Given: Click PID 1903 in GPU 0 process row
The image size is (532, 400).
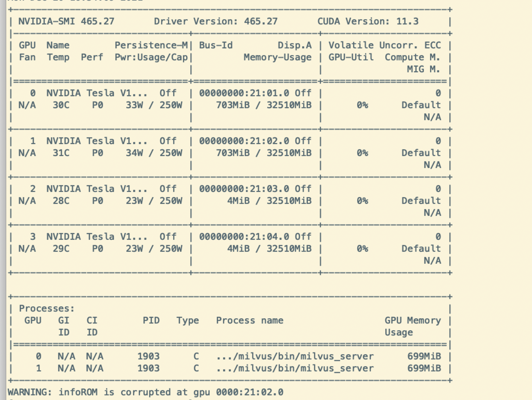Looking at the screenshot, I should click(148, 356).
